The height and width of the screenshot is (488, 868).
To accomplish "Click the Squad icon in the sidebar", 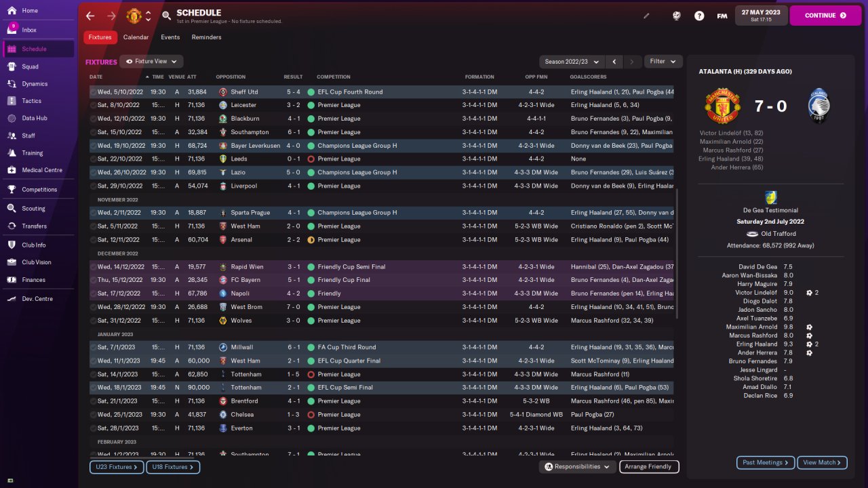I will pyautogui.click(x=12, y=66).
